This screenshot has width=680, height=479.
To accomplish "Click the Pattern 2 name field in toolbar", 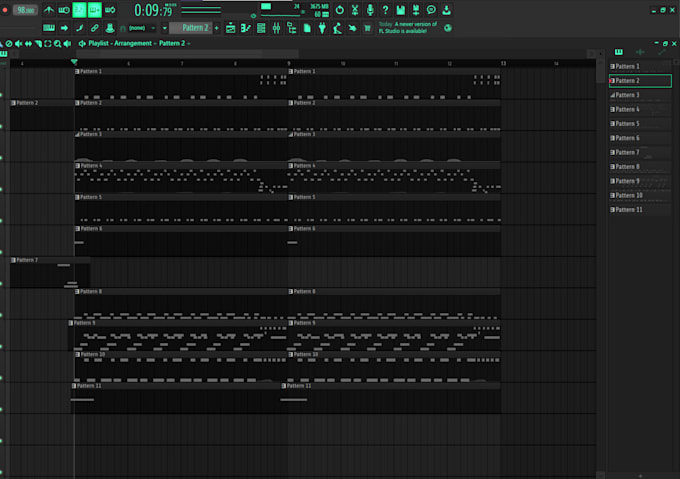I will pos(191,28).
